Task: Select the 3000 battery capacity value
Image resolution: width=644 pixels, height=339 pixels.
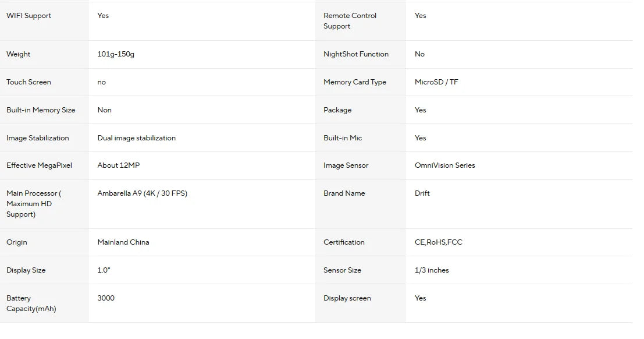Action: point(106,298)
